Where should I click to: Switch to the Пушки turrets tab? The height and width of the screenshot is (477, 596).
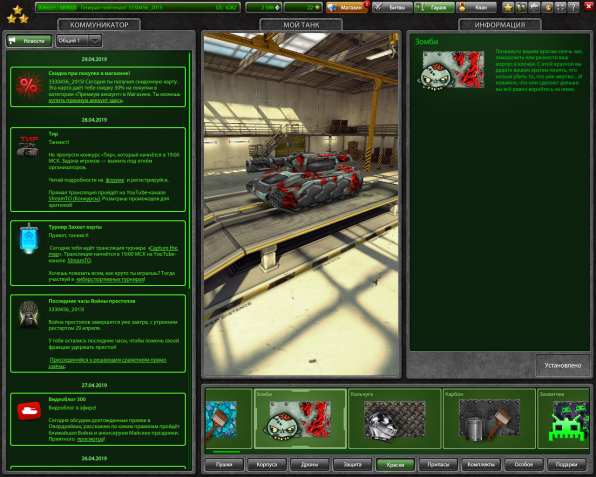pyautogui.click(x=224, y=464)
